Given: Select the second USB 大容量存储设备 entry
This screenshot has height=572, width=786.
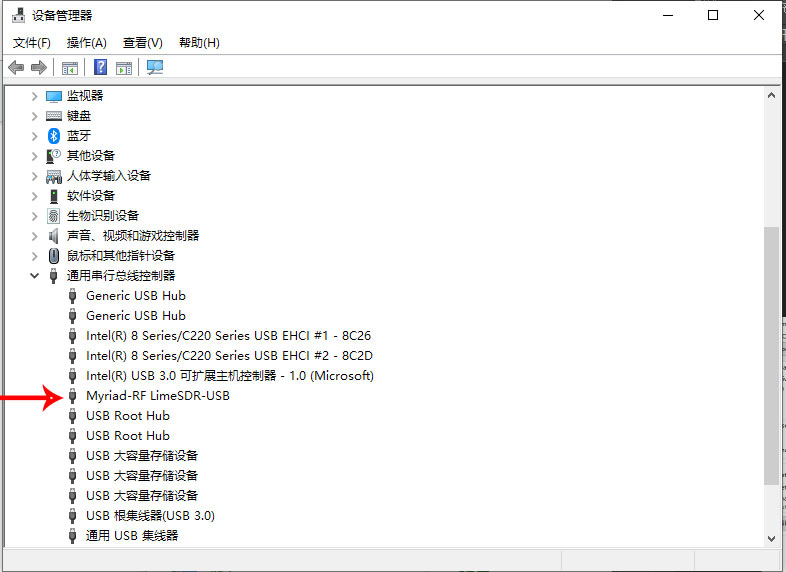Looking at the screenshot, I should click(x=142, y=476).
